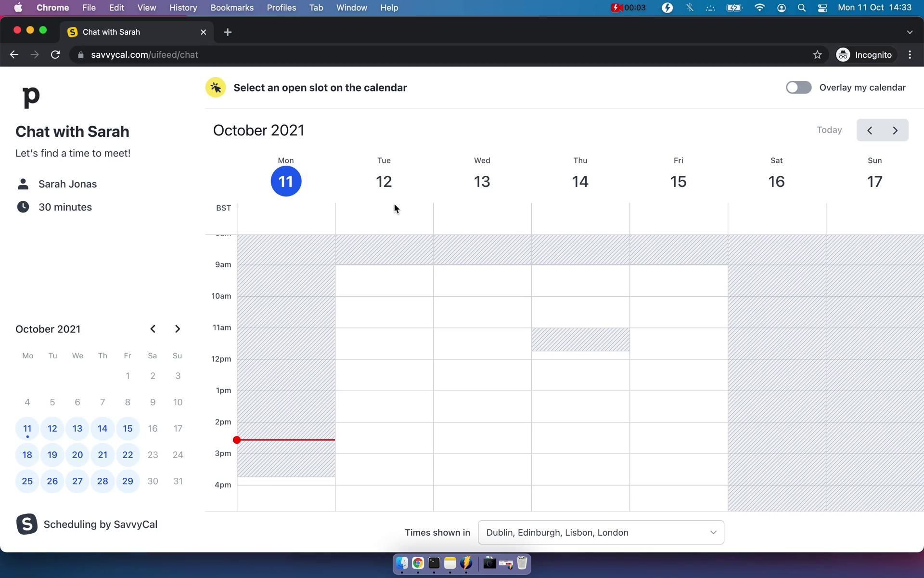Toggle Overlay my calendar switch
This screenshot has width=924, height=578.
click(798, 88)
